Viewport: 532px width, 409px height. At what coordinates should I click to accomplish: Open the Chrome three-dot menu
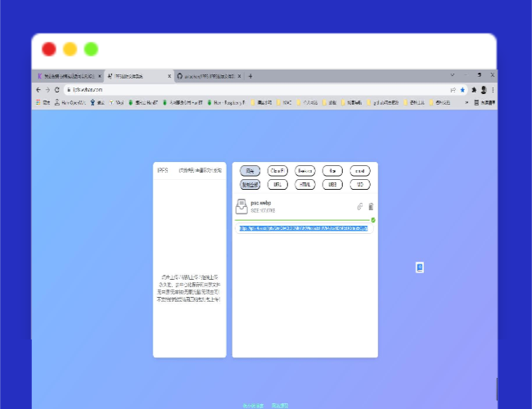click(x=493, y=89)
